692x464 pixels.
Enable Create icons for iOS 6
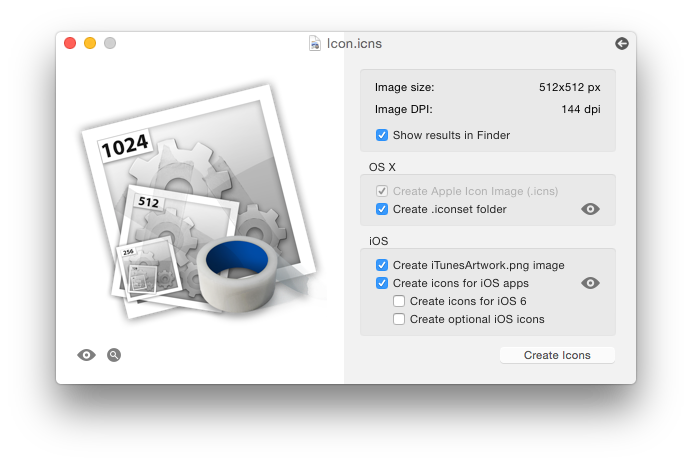(x=399, y=301)
